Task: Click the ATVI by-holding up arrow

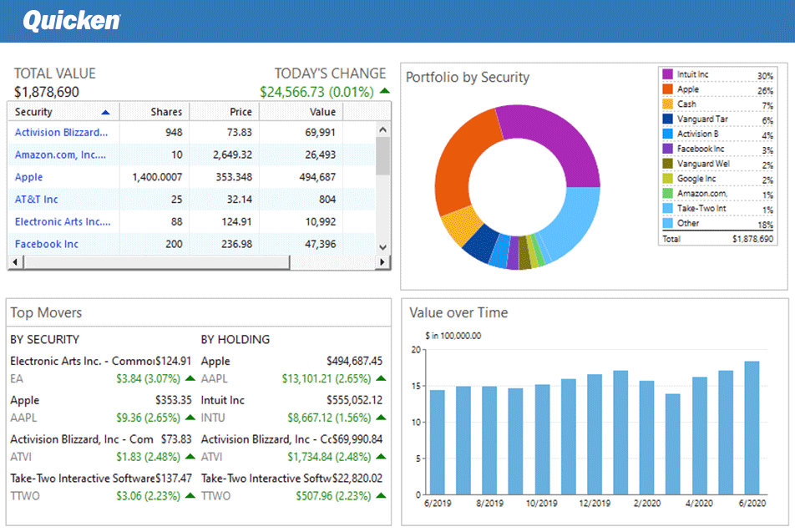Action: point(382,457)
